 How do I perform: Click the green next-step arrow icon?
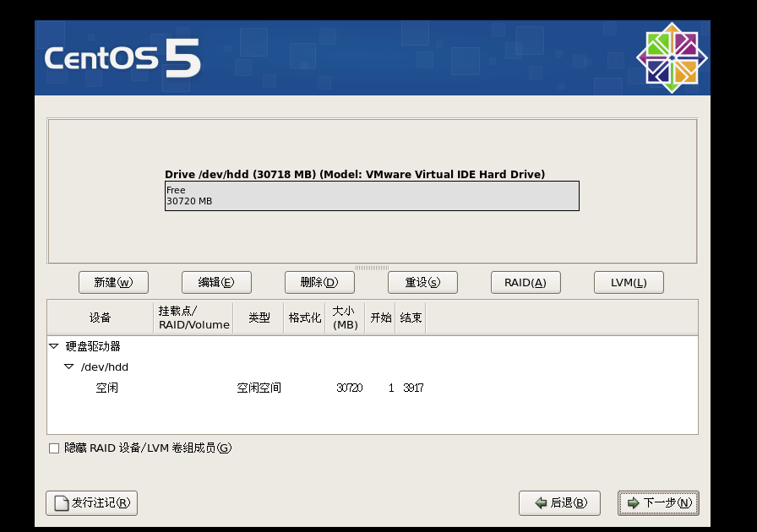pyautogui.click(x=634, y=502)
